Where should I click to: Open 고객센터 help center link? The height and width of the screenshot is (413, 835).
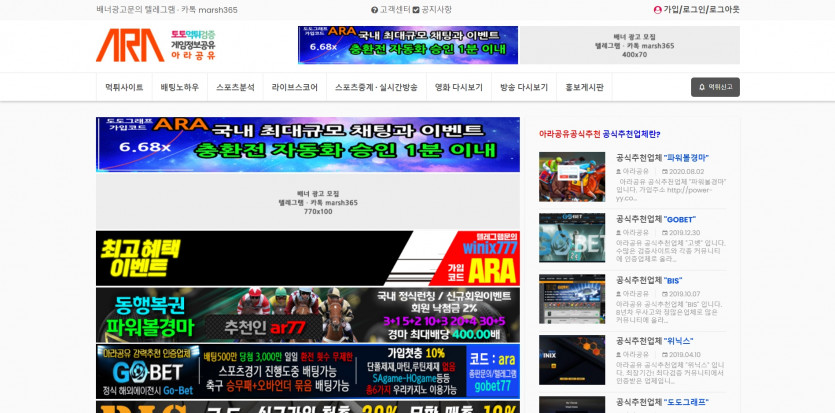click(394, 9)
